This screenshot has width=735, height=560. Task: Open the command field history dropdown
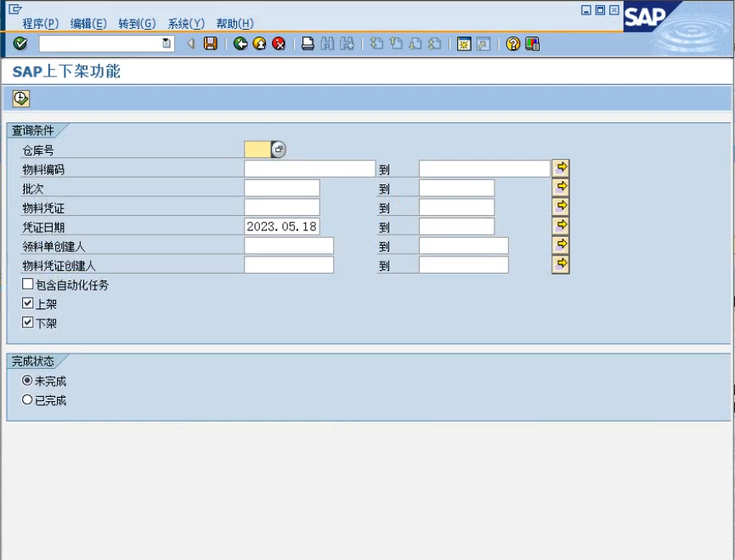[x=167, y=43]
